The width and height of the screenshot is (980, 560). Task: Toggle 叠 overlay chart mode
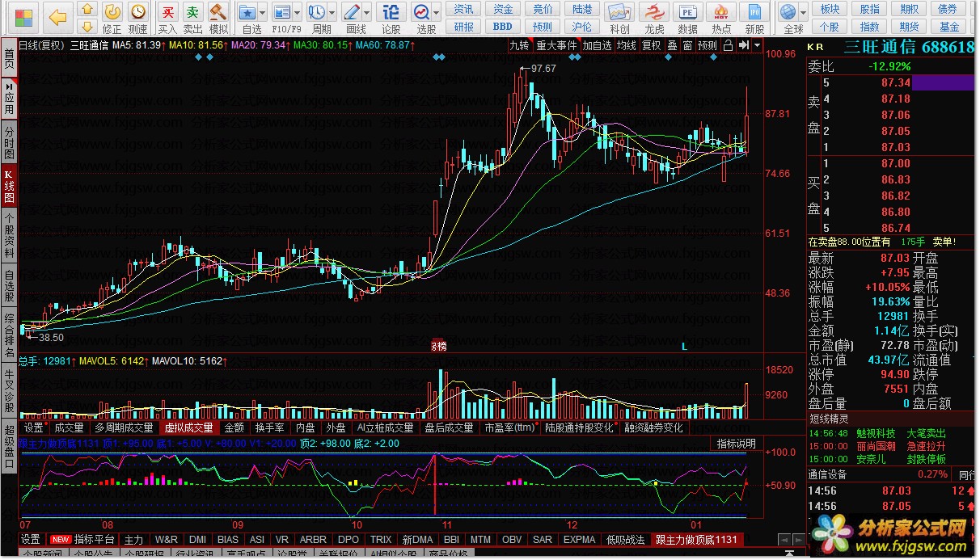(672, 45)
